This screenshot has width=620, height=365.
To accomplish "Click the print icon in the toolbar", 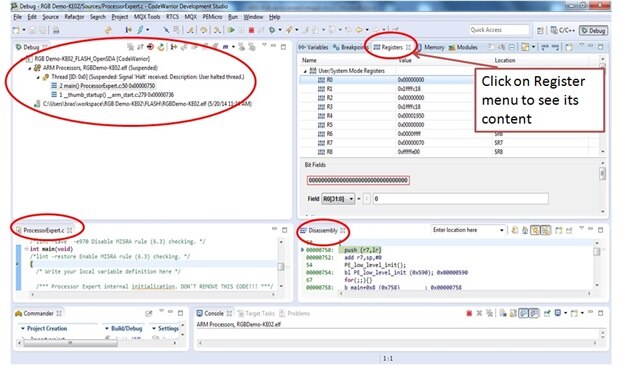I will tap(56, 30).
